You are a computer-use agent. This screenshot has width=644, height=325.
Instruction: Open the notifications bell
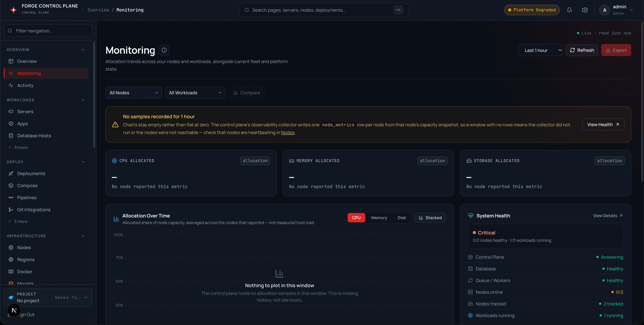(x=569, y=10)
